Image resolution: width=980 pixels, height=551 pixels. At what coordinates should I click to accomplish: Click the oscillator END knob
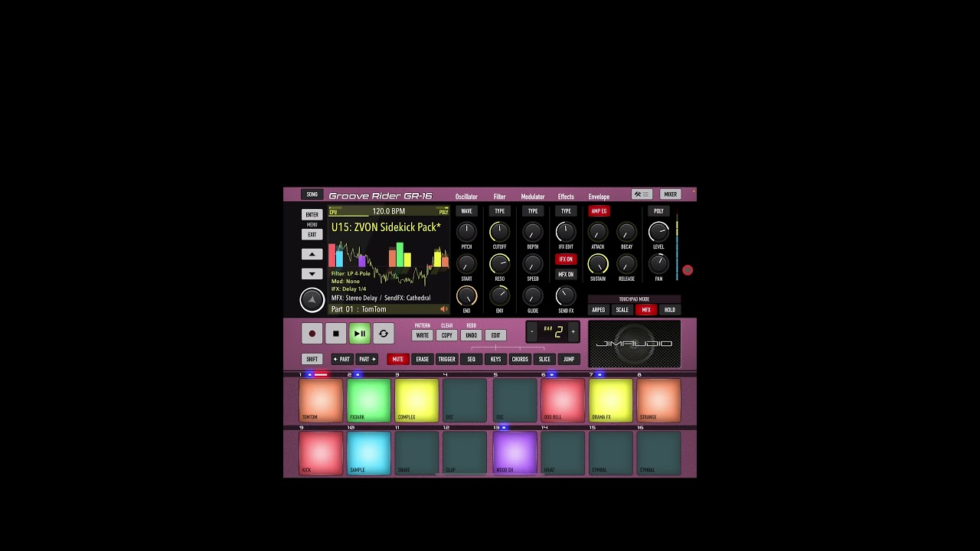pyautogui.click(x=466, y=296)
